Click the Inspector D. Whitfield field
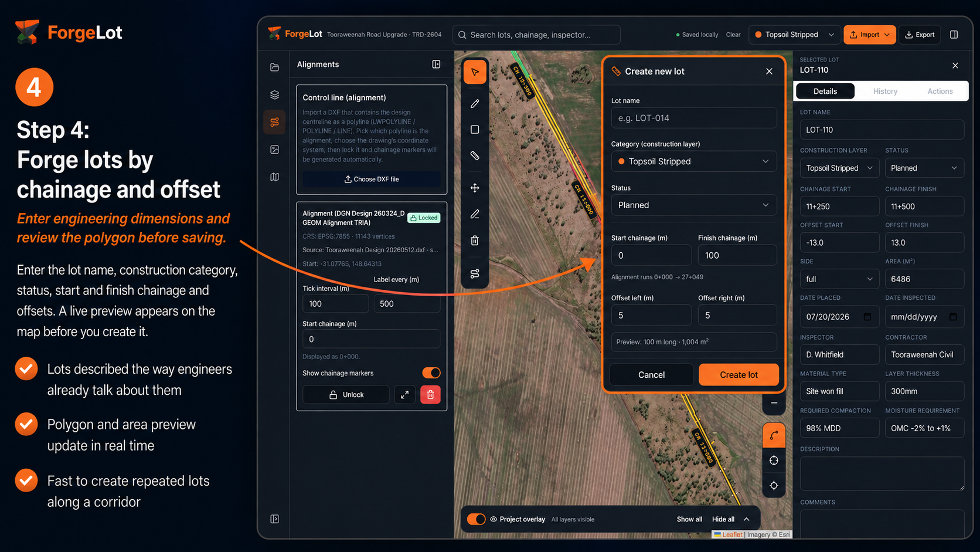980x552 pixels. tap(839, 354)
